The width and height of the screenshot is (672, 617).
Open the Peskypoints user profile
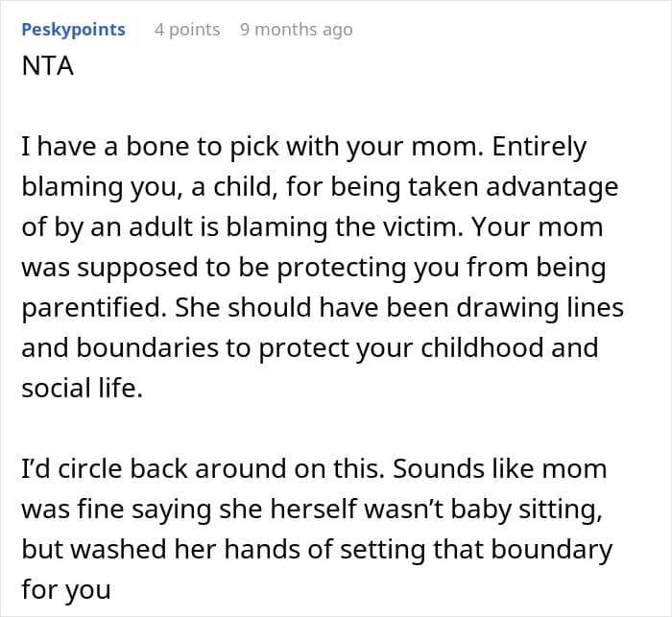(73, 30)
